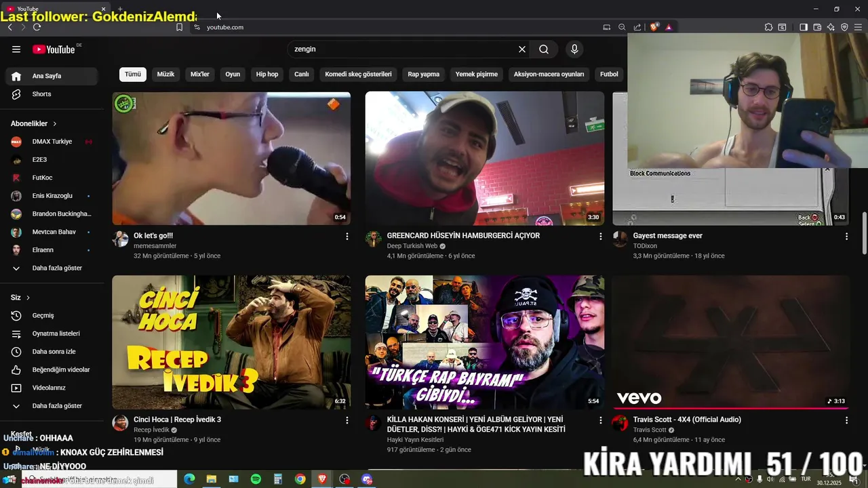Select Komedi skeç gösterileri chip
Viewport: 868px width, 488px height.
(x=358, y=75)
